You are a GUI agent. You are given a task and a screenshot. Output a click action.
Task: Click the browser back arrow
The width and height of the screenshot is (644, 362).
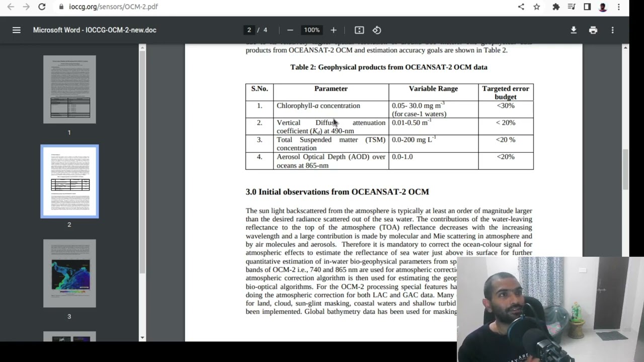point(11,7)
